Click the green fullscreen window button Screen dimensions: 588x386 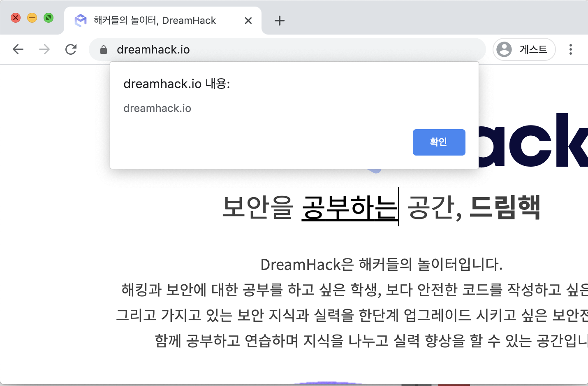(x=49, y=18)
